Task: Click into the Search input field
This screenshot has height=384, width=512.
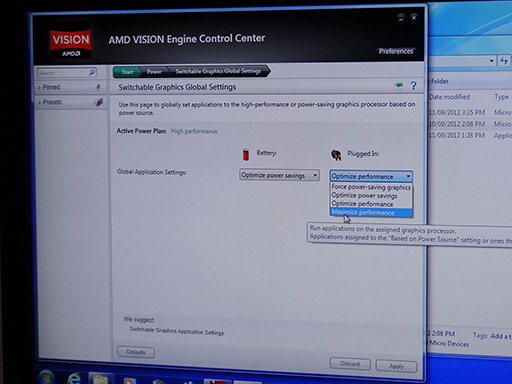Action: [x=63, y=72]
